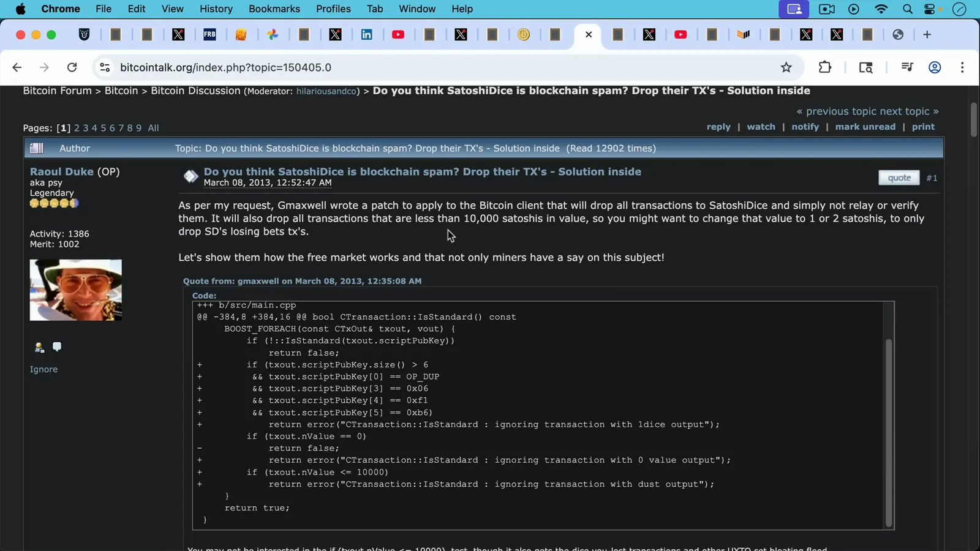
Task: View Raoul Duke's profile icon below avatar
Action: 40,347
